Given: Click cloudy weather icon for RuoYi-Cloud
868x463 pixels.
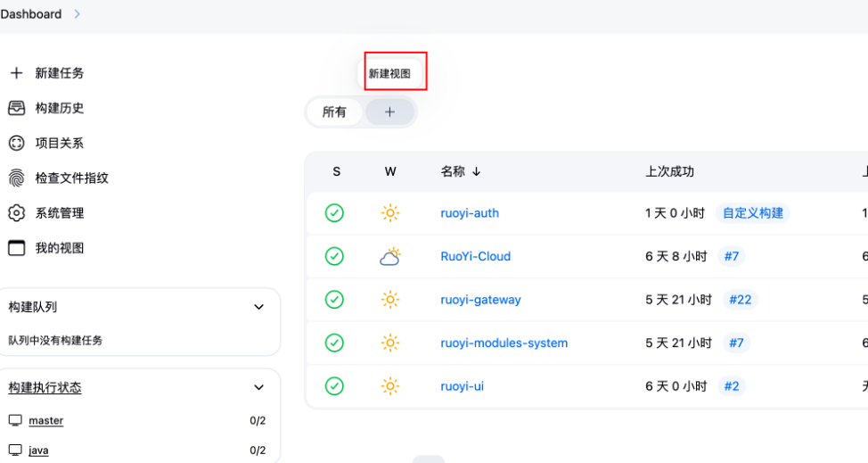Looking at the screenshot, I should tap(389, 257).
